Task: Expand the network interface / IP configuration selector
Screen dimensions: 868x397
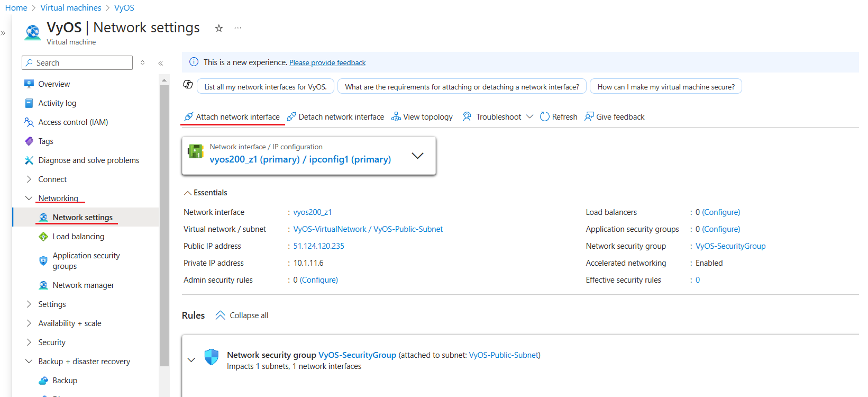Action: point(417,156)
